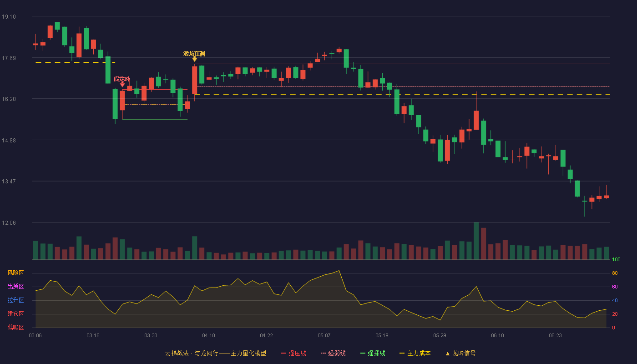Click the 05-29 date label

coord(440,335)
